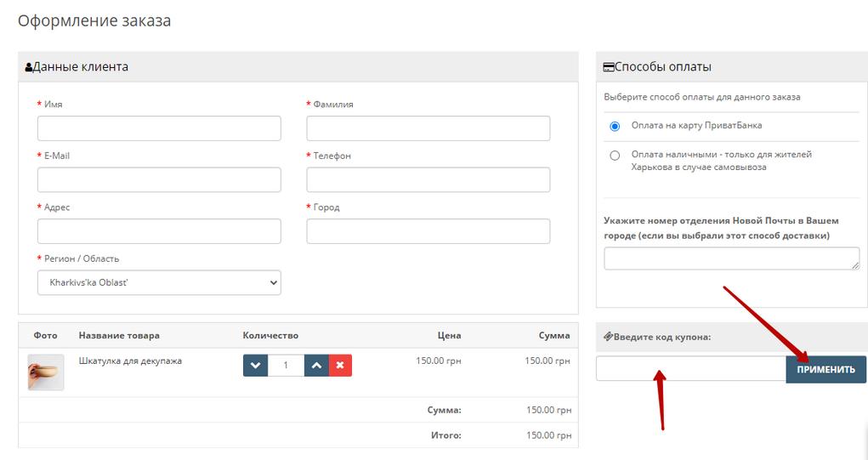Focus the Новая Почта branch number textarea
This screenshot has height=460, width=868.
pyautogui.click(x=731, y=258)
